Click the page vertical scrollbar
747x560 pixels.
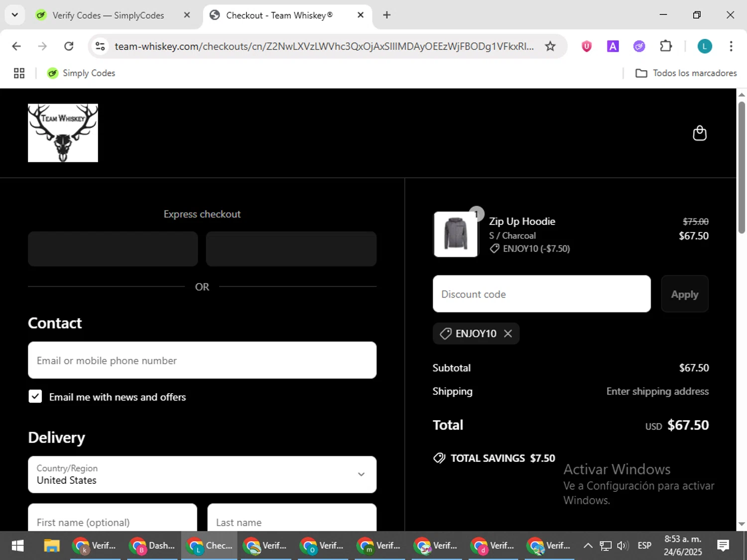coord(742,167)
